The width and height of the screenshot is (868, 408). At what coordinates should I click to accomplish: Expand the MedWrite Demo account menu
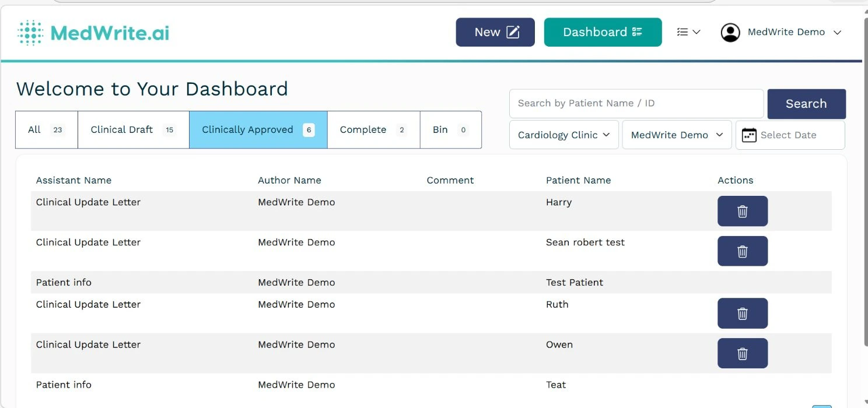838,33
